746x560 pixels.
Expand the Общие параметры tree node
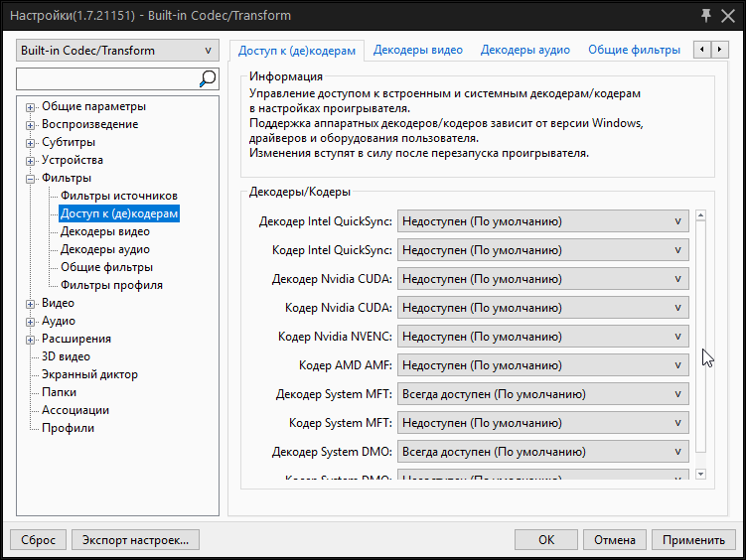click(x=31, y=107)
